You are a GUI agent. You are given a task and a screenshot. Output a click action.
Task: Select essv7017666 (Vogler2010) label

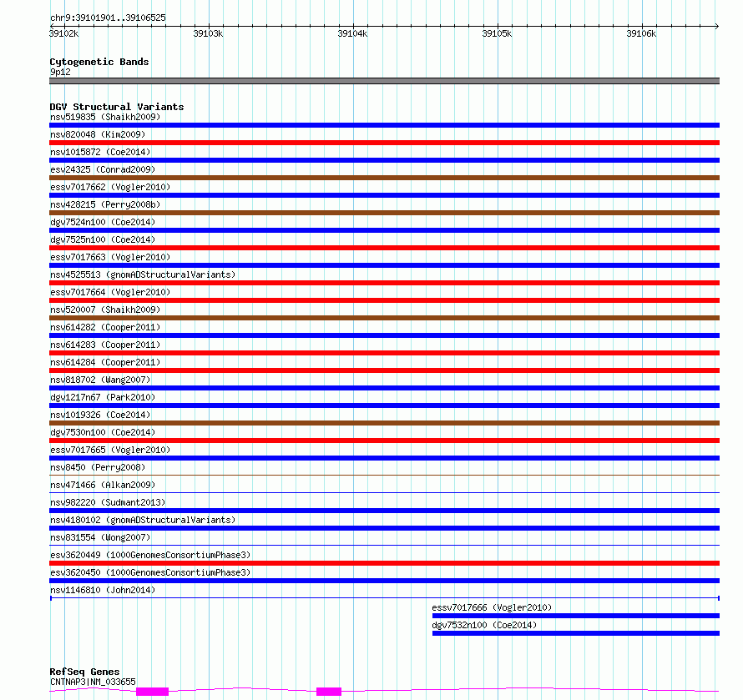[492, 607]
